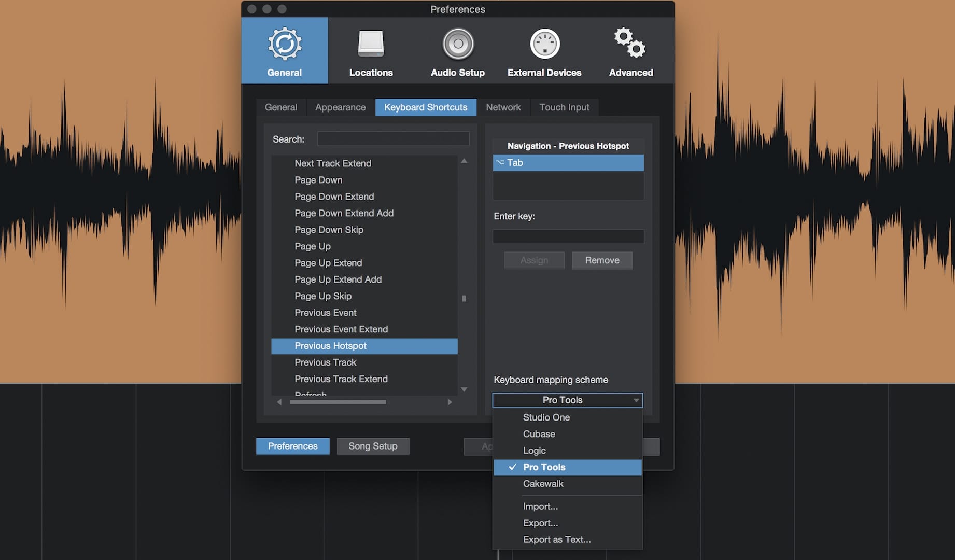
Task: Choose Import from the scheme menu
Action: click(540, 507)
